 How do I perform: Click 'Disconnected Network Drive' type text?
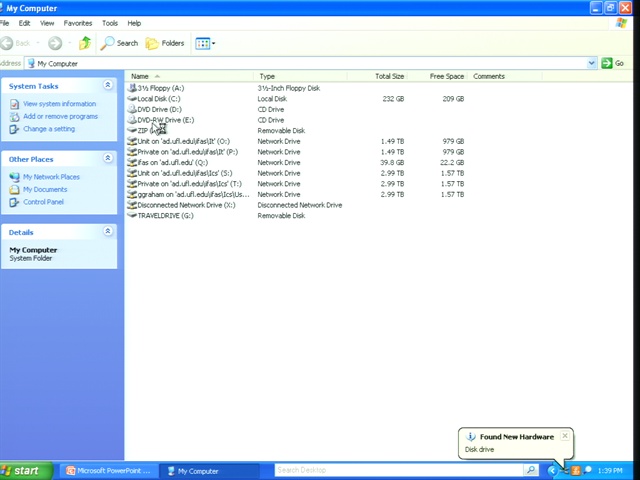pyautogui.click(x=300, y=205)
